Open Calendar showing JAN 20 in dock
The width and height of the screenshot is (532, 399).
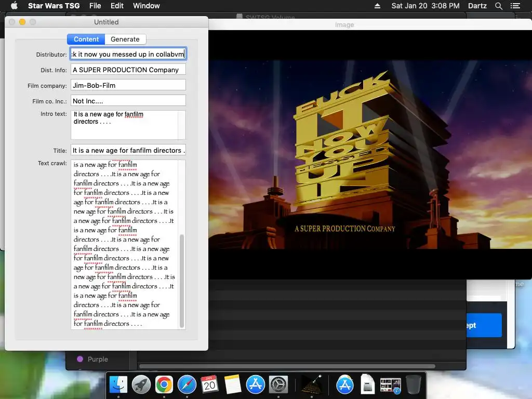pyautogui.click(x=210, y=385)
